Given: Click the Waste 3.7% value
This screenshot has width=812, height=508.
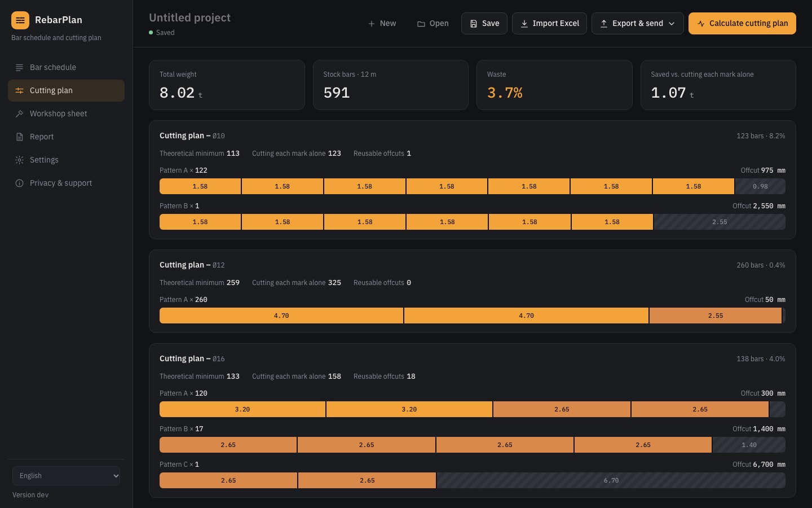Looking at the screenshot, I should click(x=505, y=93).
